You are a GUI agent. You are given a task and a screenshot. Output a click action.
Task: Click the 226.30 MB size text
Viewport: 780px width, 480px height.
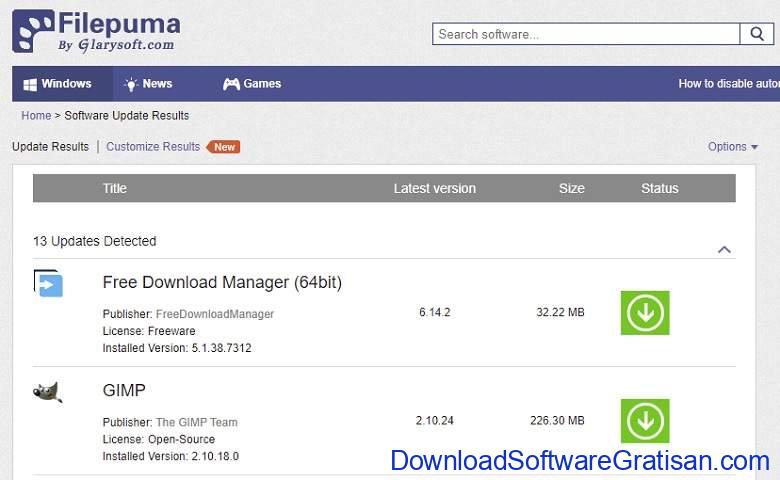[x=557, y=421]
